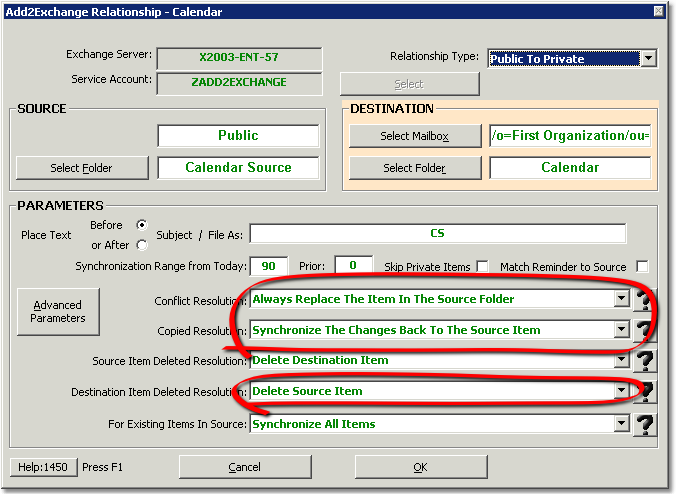Click the Exchange Server field X2003-ENT-57
676x496 pixels.
point(239,58)
